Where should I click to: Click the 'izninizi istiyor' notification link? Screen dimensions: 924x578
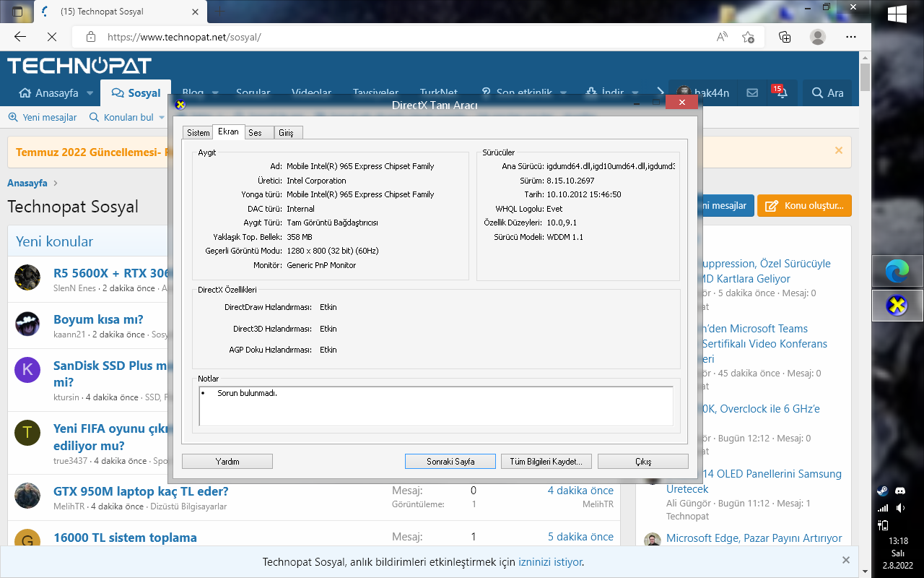550,562
